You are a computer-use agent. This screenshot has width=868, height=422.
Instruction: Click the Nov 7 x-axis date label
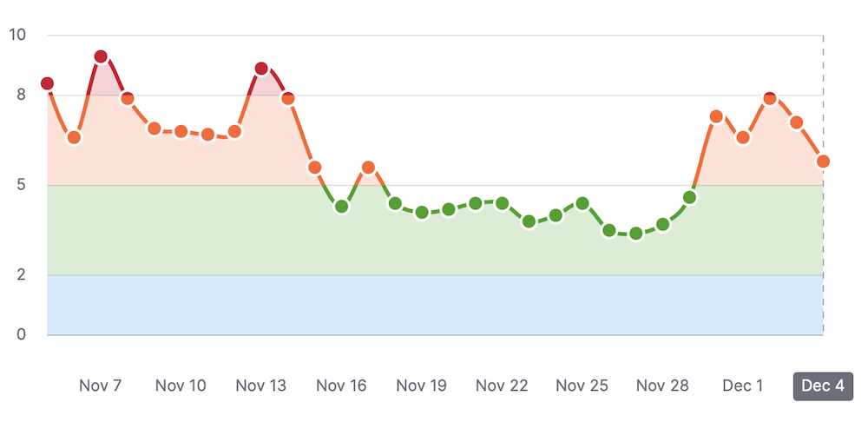pos(101,386)
